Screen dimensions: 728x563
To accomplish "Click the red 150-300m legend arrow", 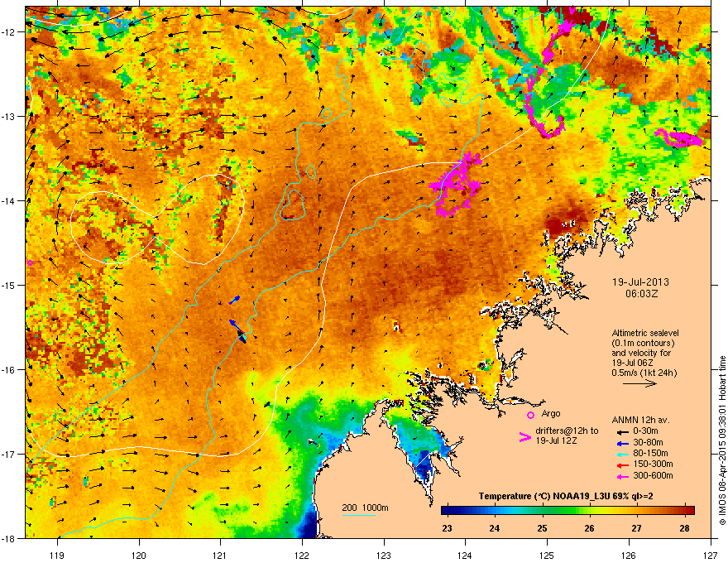I will (x=622, y=465).
